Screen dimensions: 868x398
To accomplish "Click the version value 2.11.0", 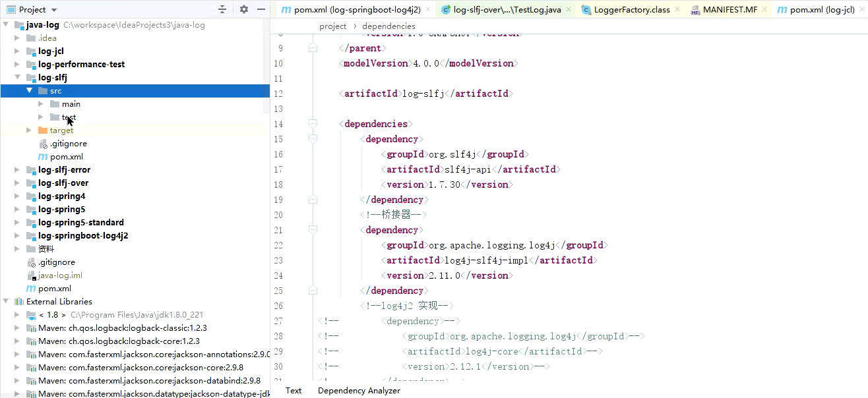I will pos(445,275).
